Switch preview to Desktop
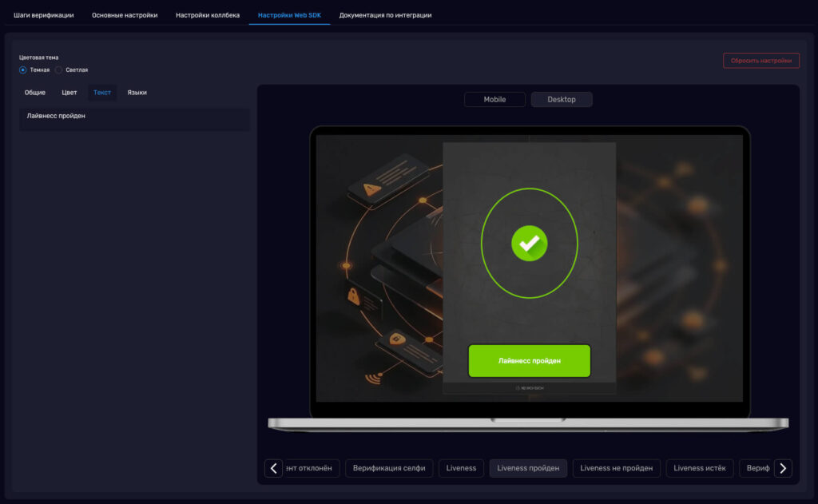Screen dimensions: 818x504 [562, 99]
